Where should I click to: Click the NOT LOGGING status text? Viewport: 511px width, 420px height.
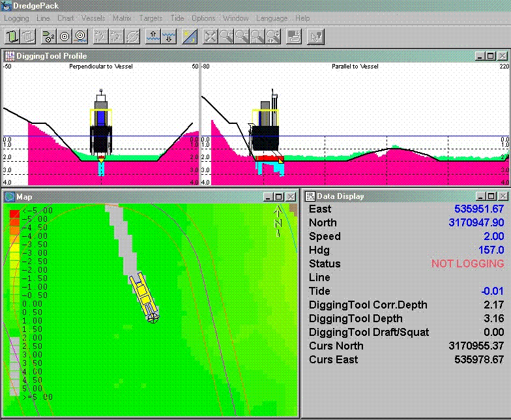point(468,263)
